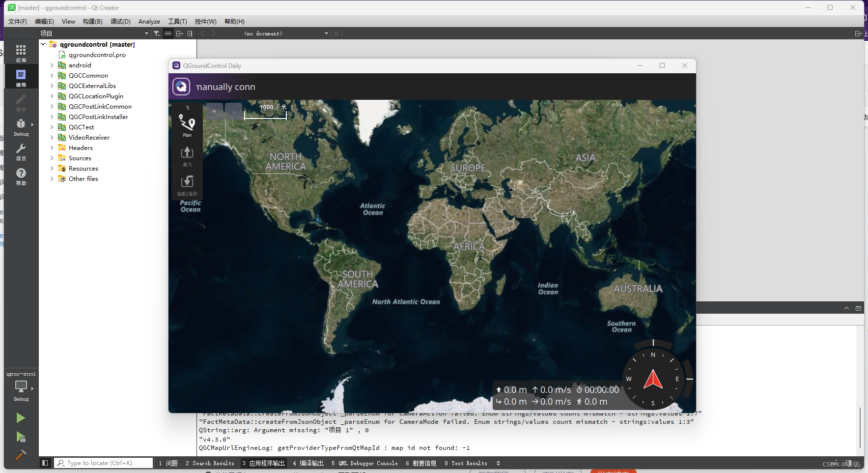Toggle left sidebar visibility in status bar
The image size is (868, 473).
(x=45, y=463)
